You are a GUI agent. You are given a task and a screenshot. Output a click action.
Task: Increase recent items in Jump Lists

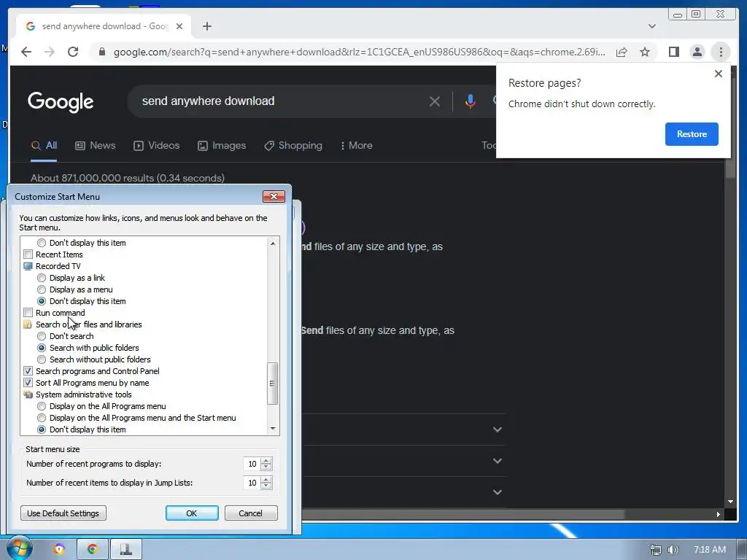(x=266, y=480)
